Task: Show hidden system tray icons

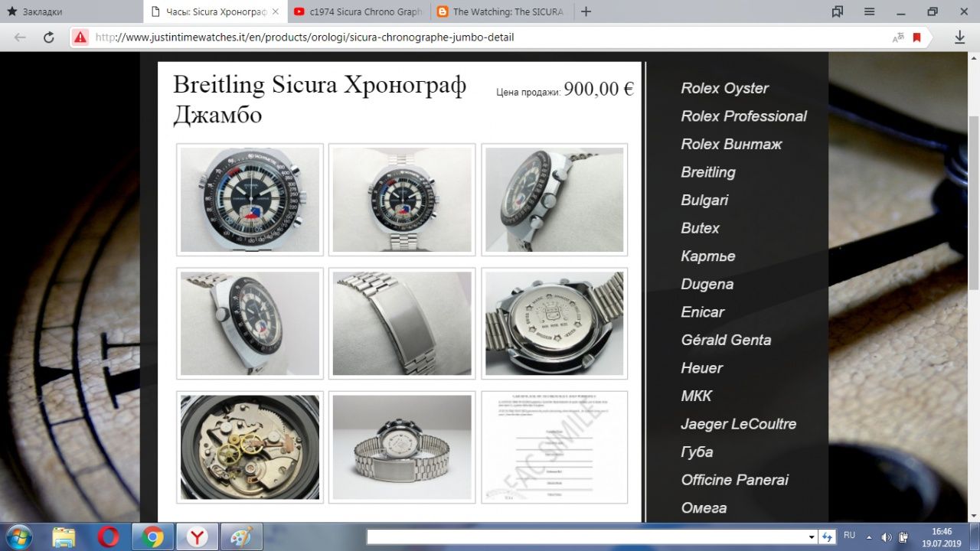Action: [869, 536]
